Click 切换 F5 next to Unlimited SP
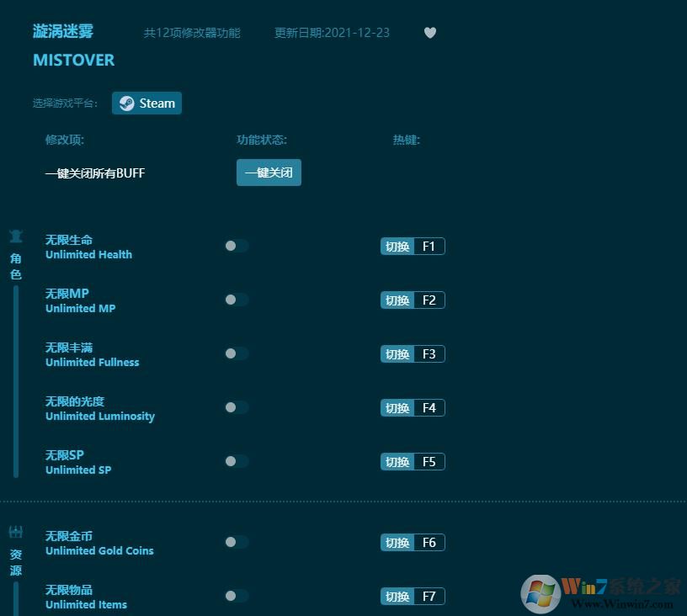 pos(413,461)
